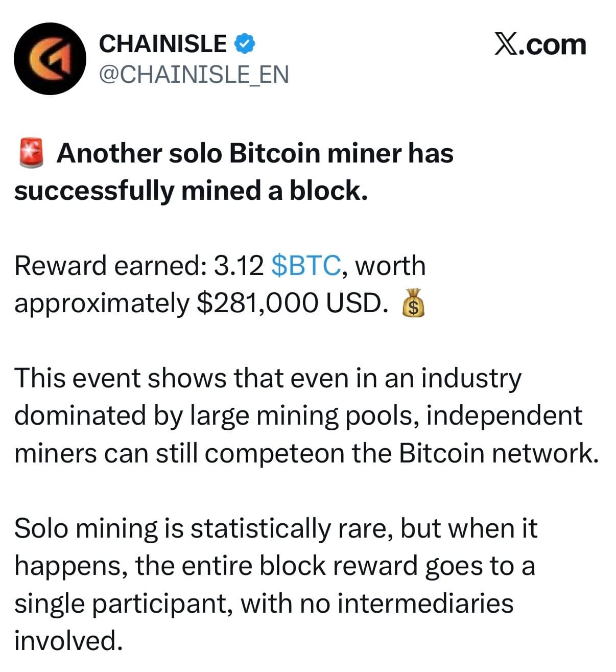Click the 'Reward earned: 3.12' text

[139, 266]
